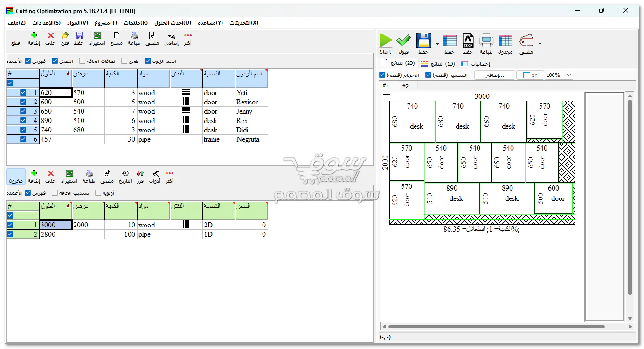644x349 pixels.
Task: Accept the solution with the green check icon
Action: 402,41
